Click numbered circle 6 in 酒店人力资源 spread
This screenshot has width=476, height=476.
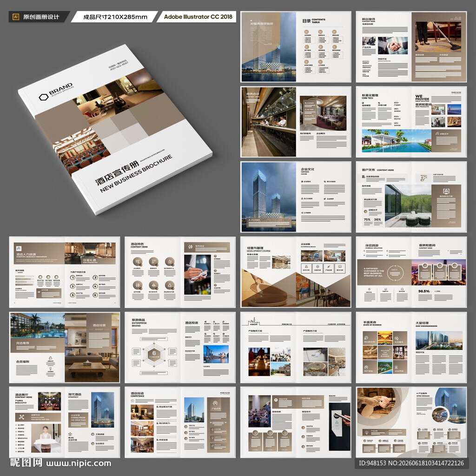point(95,295)
